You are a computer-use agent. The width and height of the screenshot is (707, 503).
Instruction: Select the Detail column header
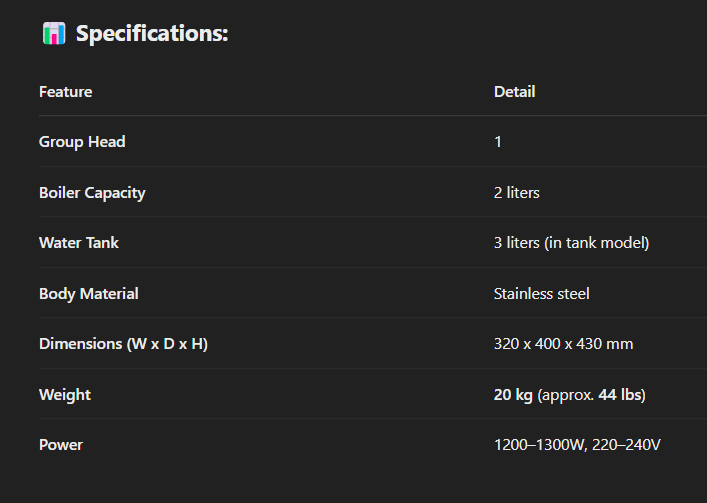coord(514,92)
